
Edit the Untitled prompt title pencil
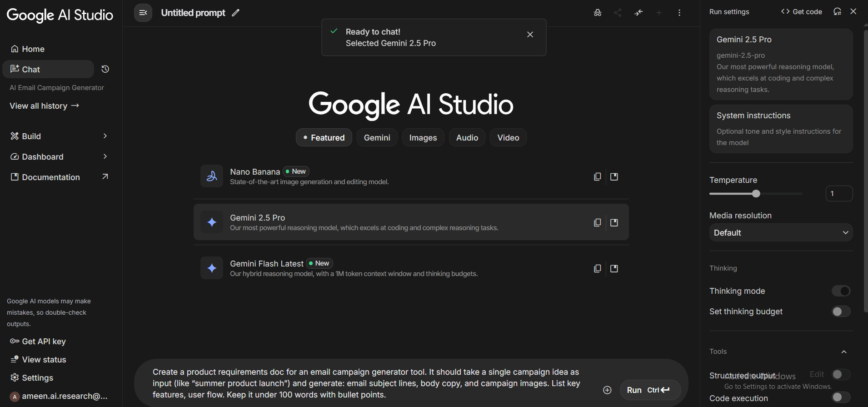pos(235,13)
